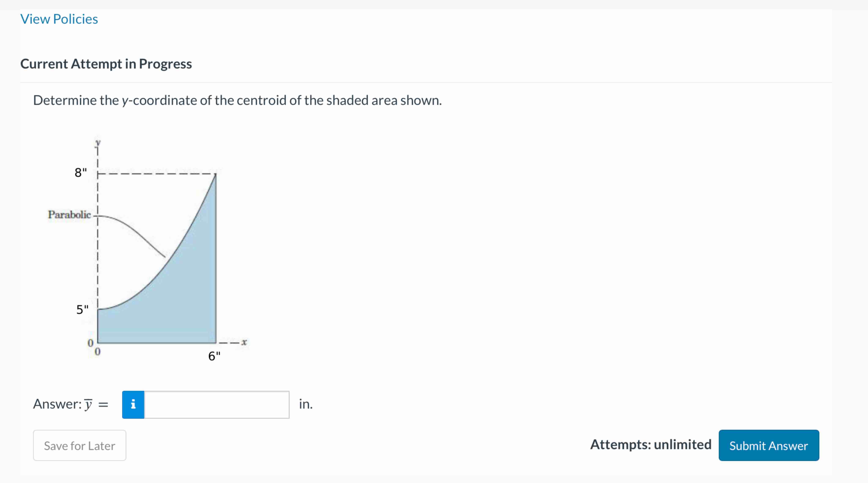868x483 pixels.
Task: Open the View Policies link
Action: [x=59, y=19]
